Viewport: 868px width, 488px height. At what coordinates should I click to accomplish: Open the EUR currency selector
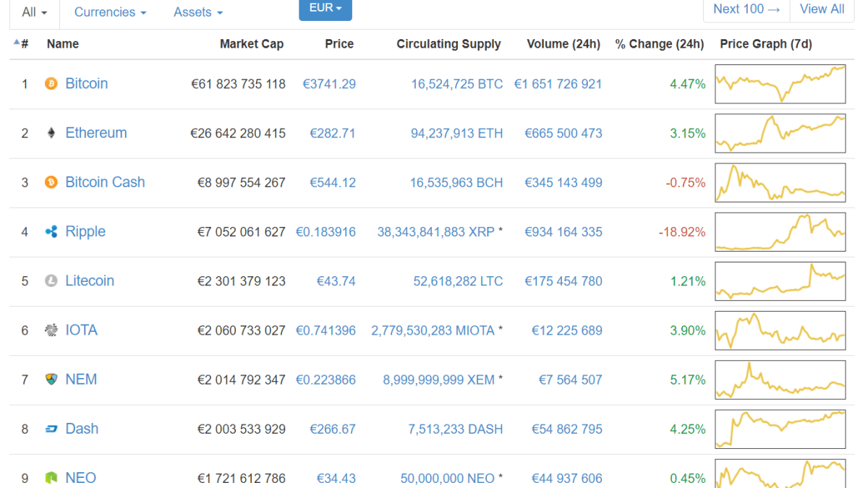click(x=325, y=9)
